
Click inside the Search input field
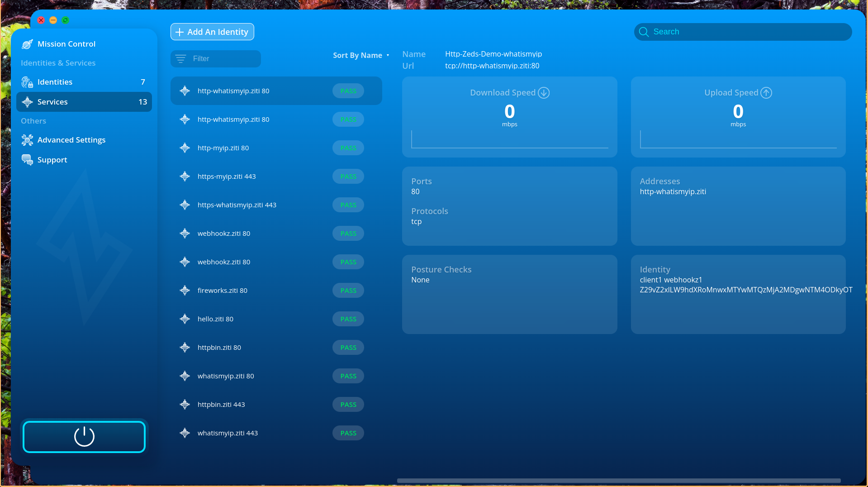click(742, 32)
